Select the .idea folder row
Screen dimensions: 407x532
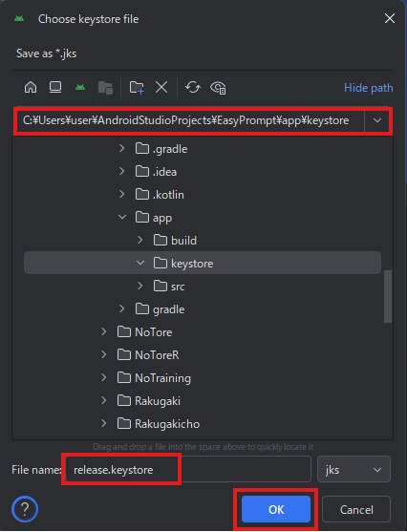tap(203, 171)
